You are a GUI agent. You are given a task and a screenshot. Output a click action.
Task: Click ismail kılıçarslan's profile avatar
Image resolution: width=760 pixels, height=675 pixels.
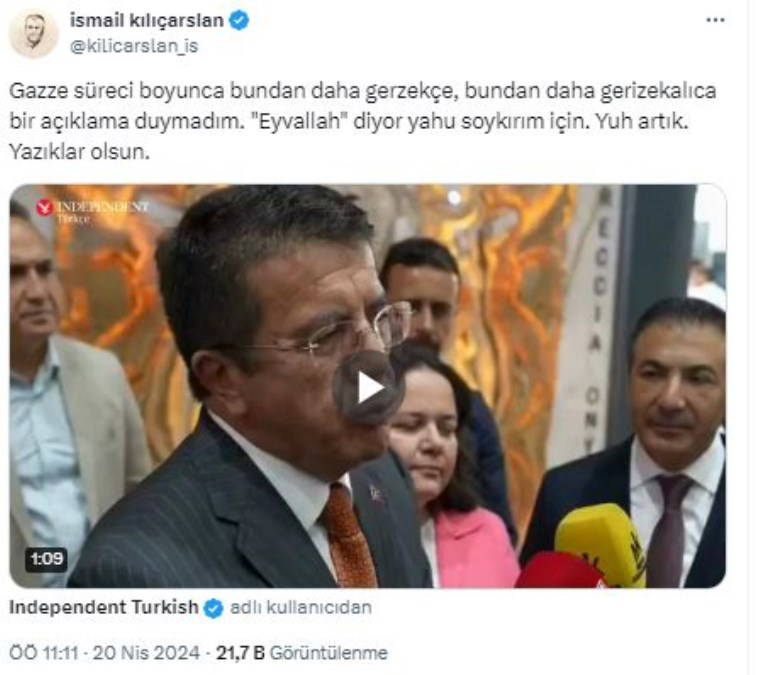click(33, 33)
